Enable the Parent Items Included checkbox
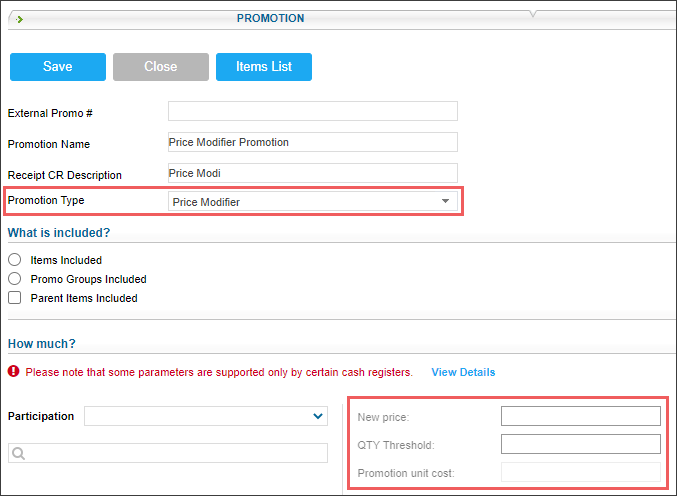 point(15,298)
